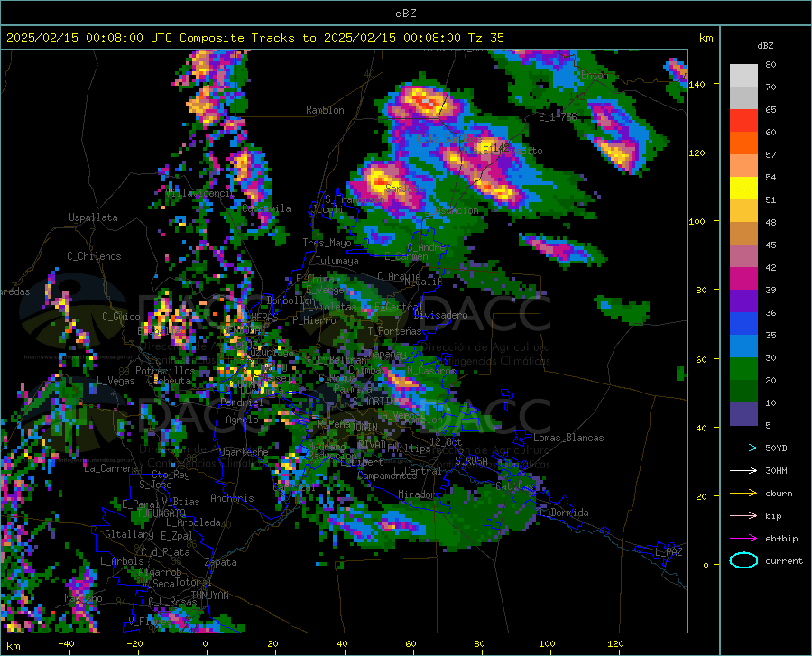Click the -20 tick on the horizontal axis
This screenshot has width=812, height=656.
click(134, 643)
